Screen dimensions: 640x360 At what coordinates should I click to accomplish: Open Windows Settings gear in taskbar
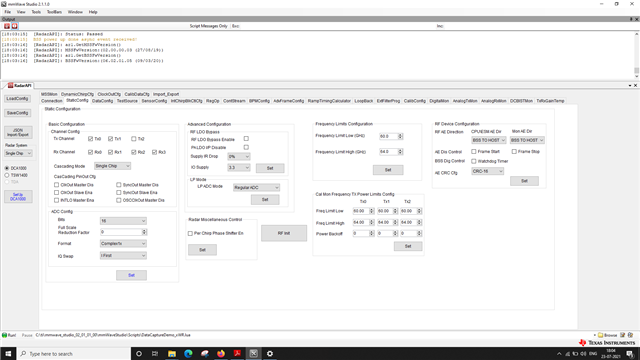[x=270, y=353]
